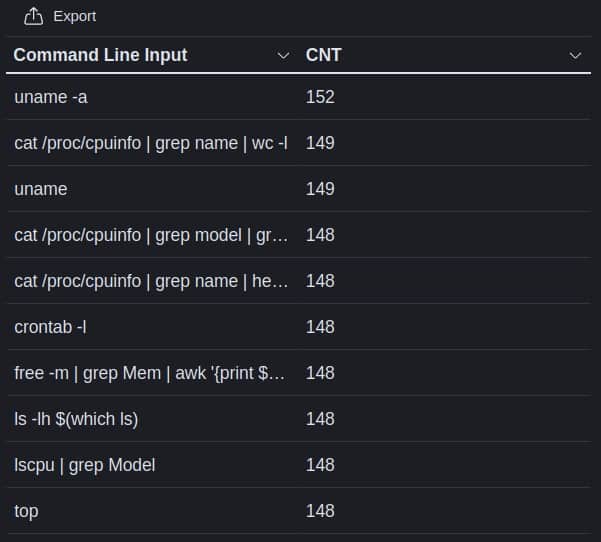
Task: Click the CNT column header text
Action: coord(323,55)
